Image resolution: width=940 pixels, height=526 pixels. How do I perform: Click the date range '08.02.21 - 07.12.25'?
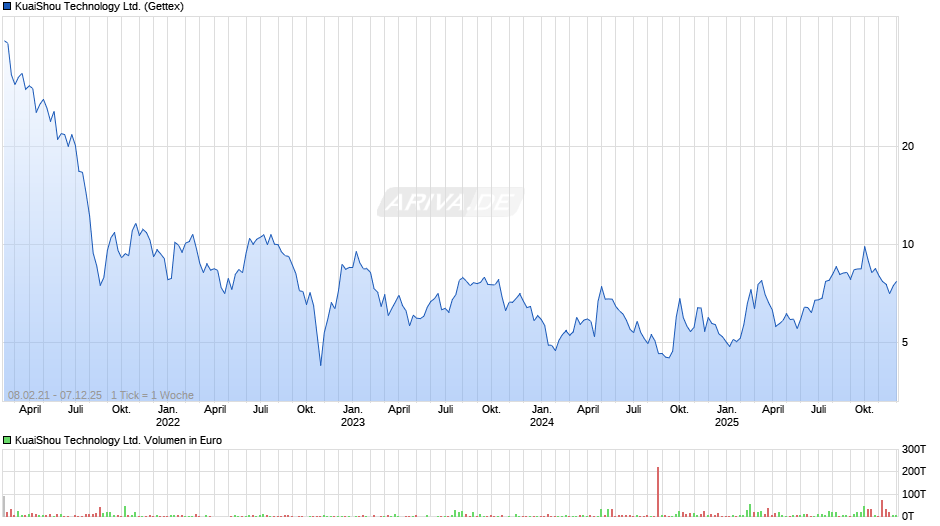click(55, 395)
